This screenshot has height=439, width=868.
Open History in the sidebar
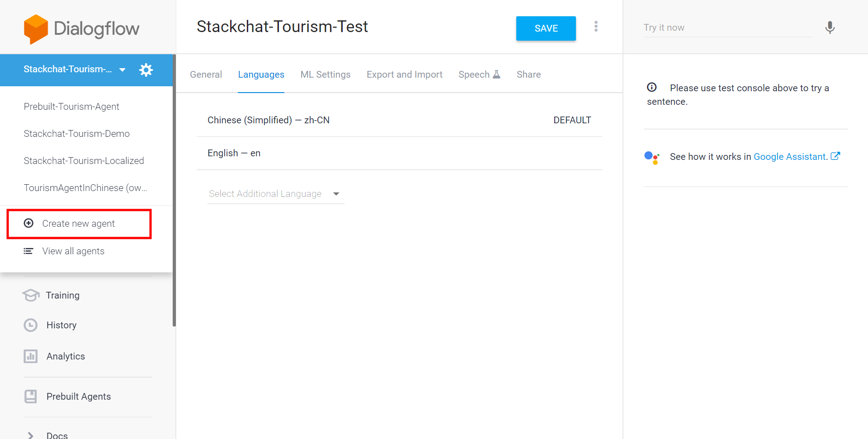(61, 325)
